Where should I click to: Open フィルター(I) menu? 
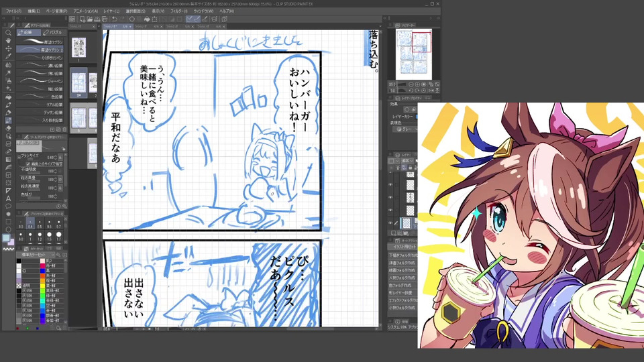click(x=178, y=11)
